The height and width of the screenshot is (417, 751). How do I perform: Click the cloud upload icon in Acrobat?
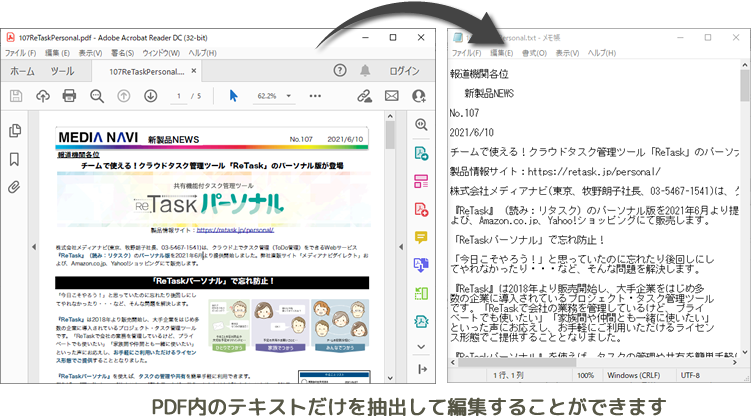[43, 96]
